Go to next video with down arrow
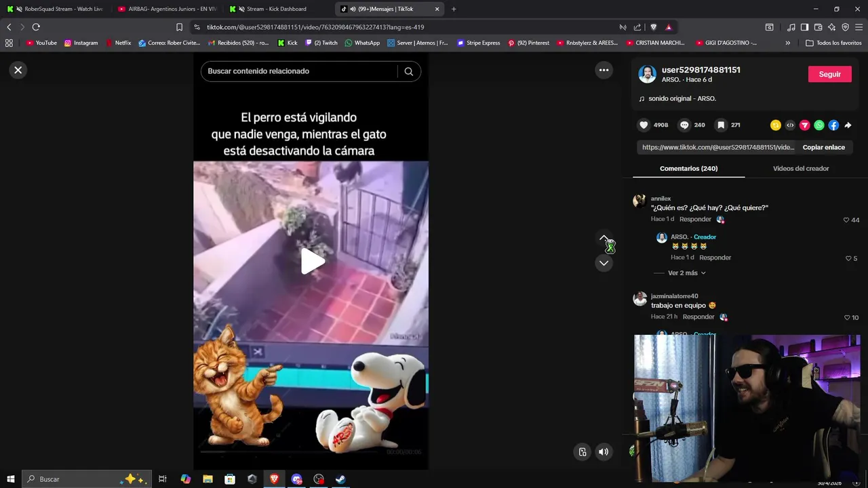This screenshot has height=488, width=868. tap(604, 263)
